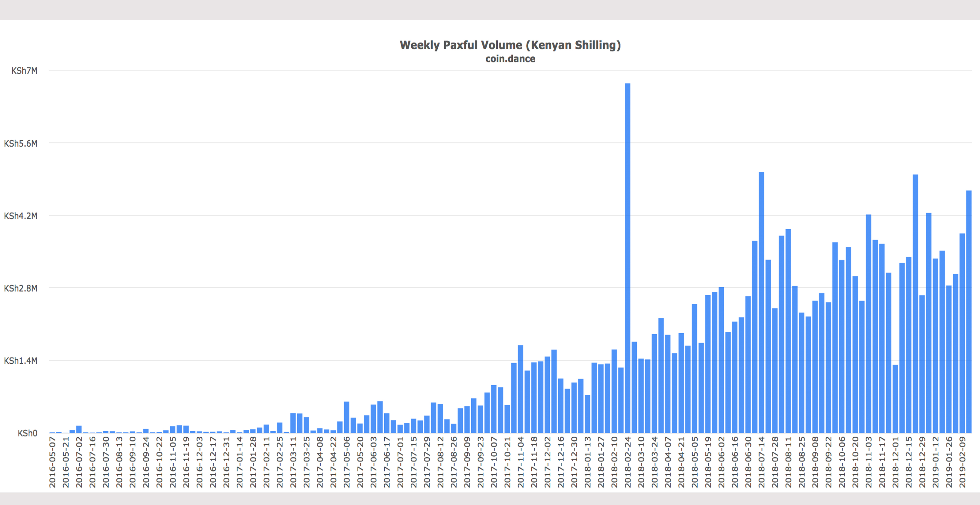980x505 pixels.
Task: Click the chart title Weekly Paxful Volume
Action: pos(510,45)
